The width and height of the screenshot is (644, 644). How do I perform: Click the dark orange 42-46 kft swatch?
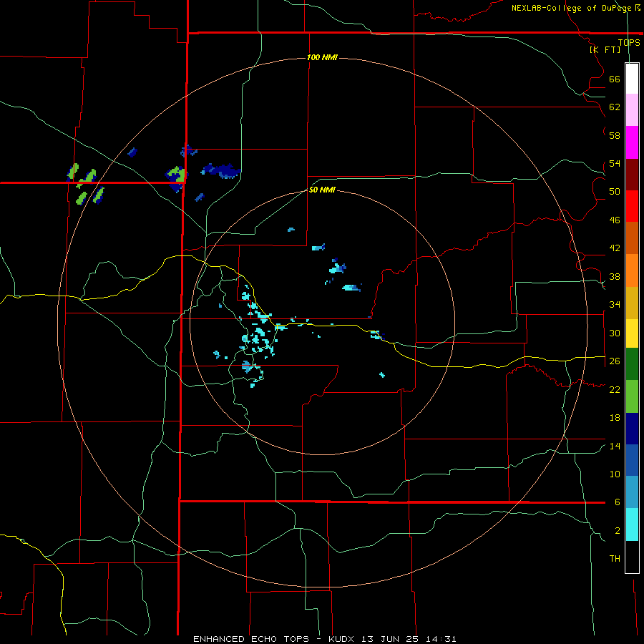point(632,238)
